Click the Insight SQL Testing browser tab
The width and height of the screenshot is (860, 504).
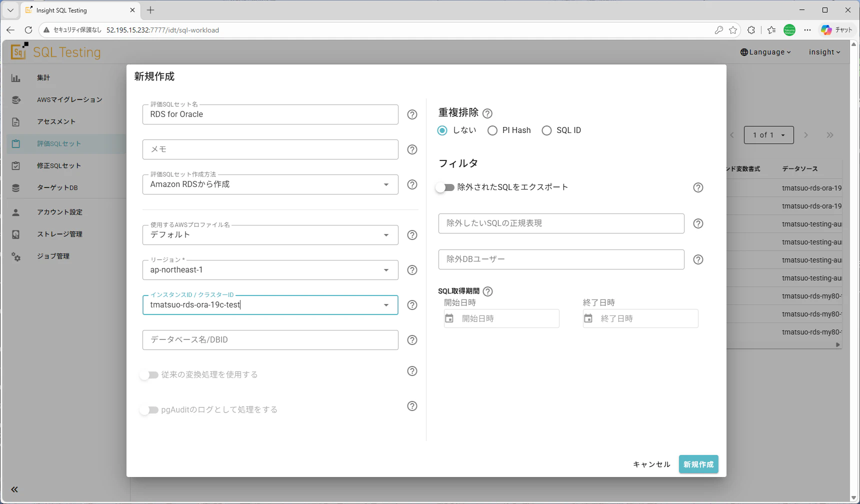pyautogui.click(x=80, y=10)
